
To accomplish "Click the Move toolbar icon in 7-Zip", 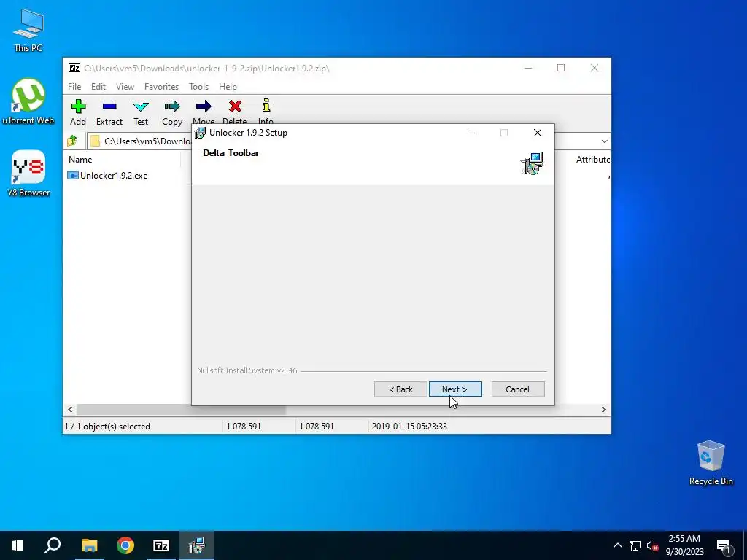I will coord(204,111).
